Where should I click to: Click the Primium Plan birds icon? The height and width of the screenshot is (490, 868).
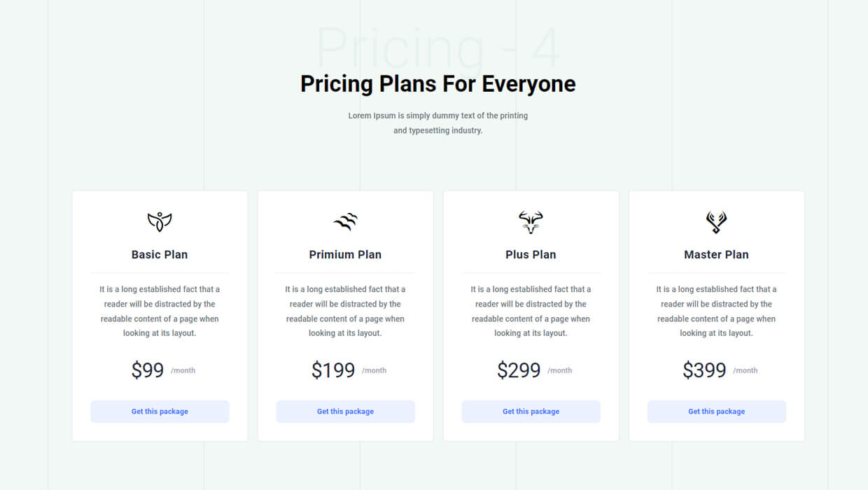345,222
